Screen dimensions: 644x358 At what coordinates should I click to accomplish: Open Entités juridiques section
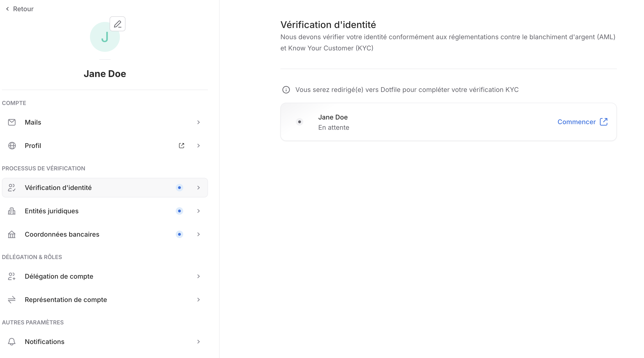pyautogui.click(x=105, y=211)
